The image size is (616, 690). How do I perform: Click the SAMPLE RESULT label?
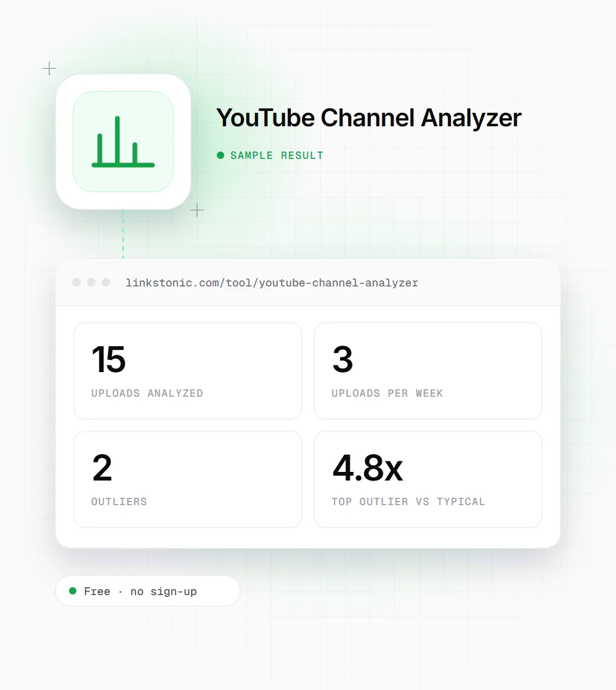point(277,155)
